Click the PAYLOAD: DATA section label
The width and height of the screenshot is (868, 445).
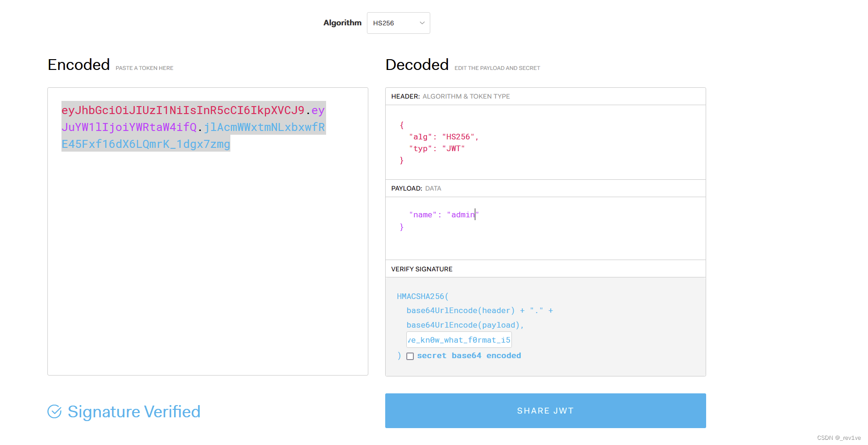416,188
